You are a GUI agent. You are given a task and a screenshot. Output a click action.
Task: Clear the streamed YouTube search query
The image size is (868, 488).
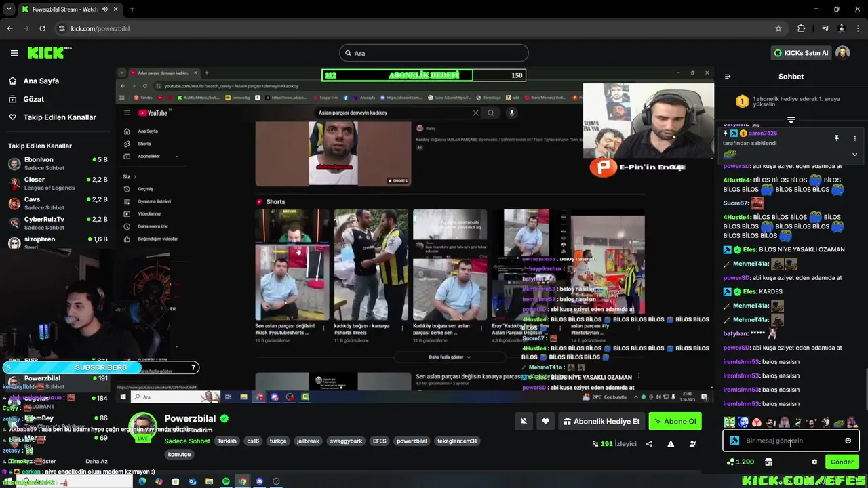point(475,113)
